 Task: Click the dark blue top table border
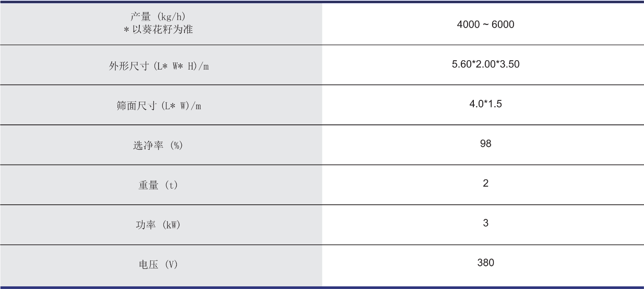coord(322,2)
